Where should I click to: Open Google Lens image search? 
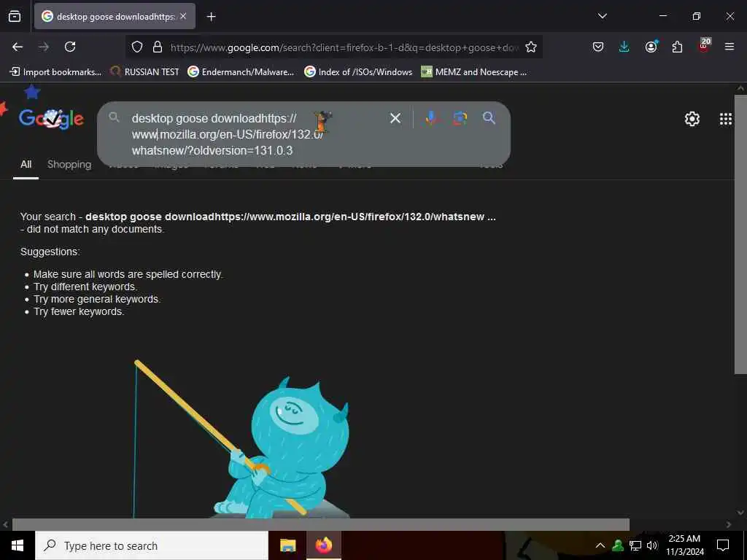point(460,118)
